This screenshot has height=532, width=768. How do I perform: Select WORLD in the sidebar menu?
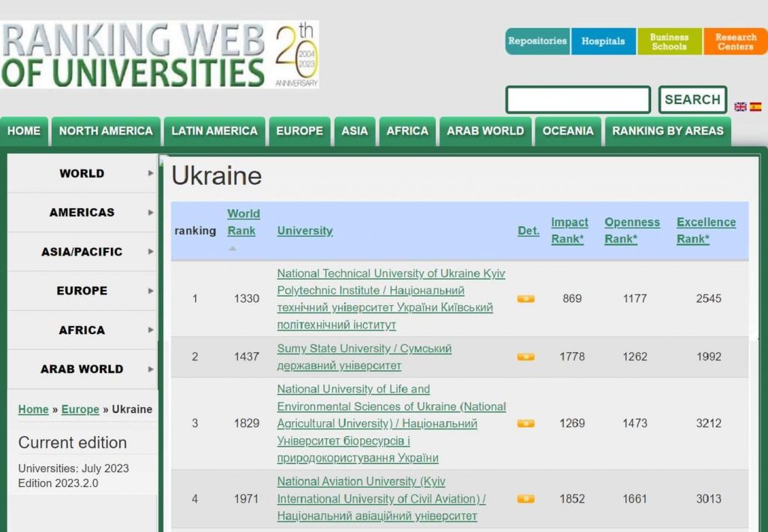82,173
